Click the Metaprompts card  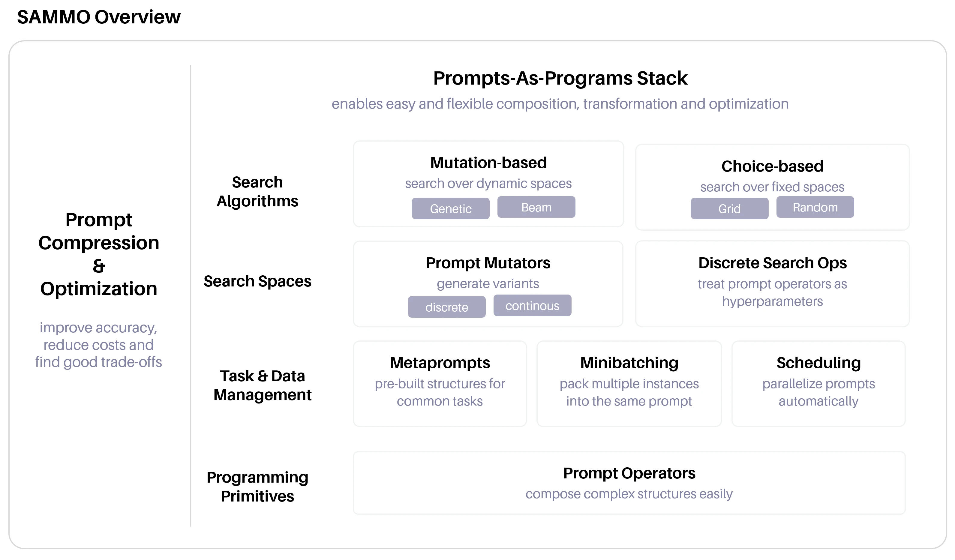coord(440,384)
